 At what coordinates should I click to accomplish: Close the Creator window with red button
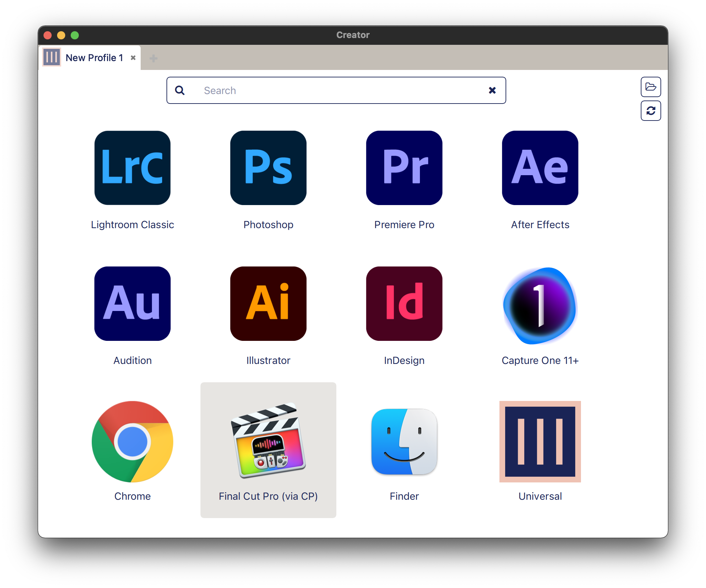click(48, 35)
